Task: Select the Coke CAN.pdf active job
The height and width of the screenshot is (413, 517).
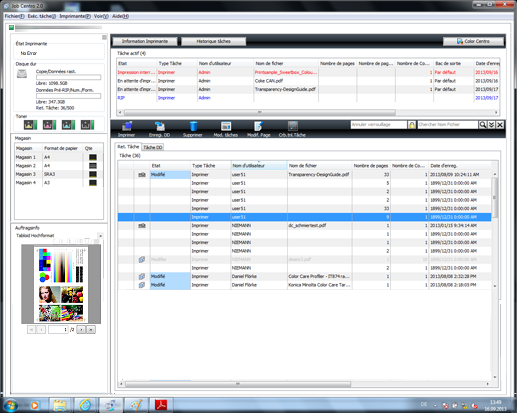Action: pyautogui.click(x=308, y=81)
